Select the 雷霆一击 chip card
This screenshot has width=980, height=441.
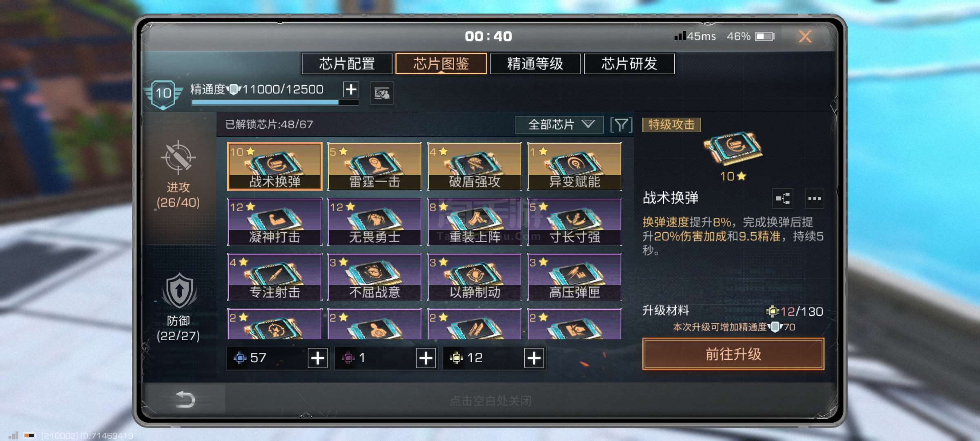click(x=375, y=166)
